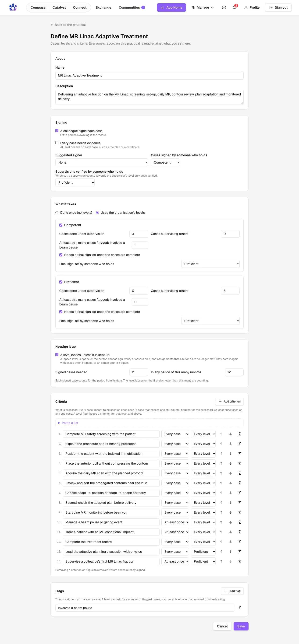Delete 'Manage a beam pause' criterion
Screen dimensions: 299x644
point(240,522)
